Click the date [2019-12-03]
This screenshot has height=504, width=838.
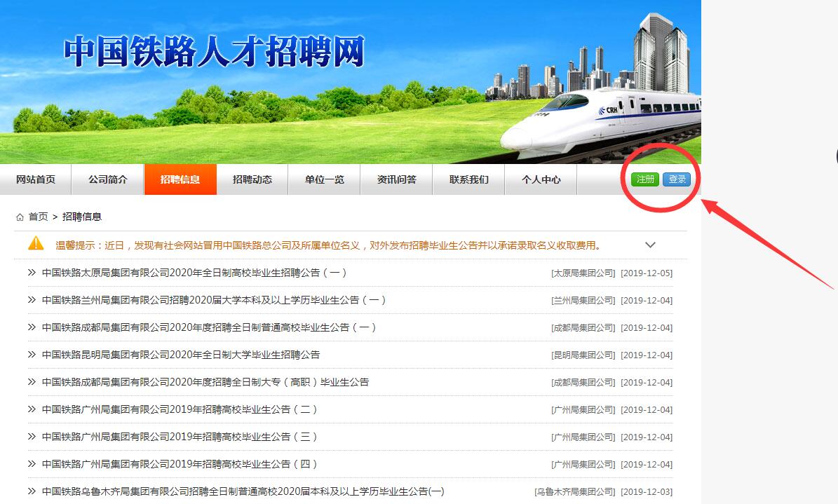[x=647, y=491]
